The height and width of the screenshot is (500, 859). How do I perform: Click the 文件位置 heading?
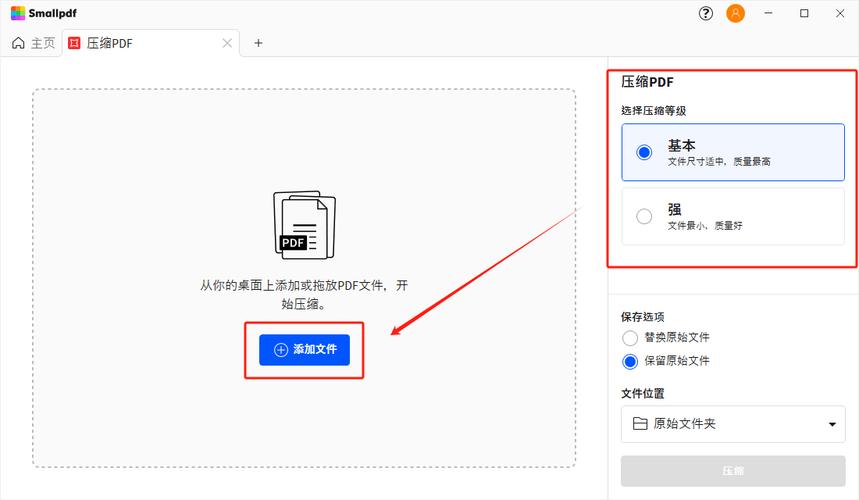tap(643, 393)
